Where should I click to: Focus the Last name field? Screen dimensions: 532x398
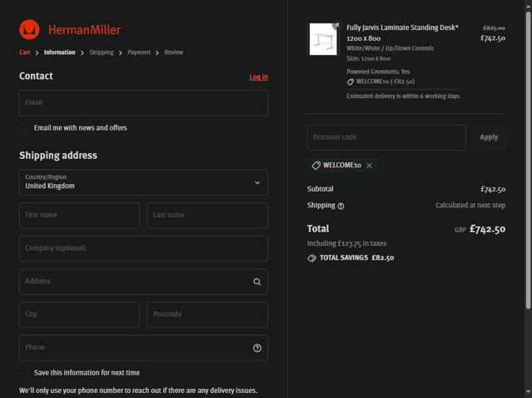click(207, 216)
